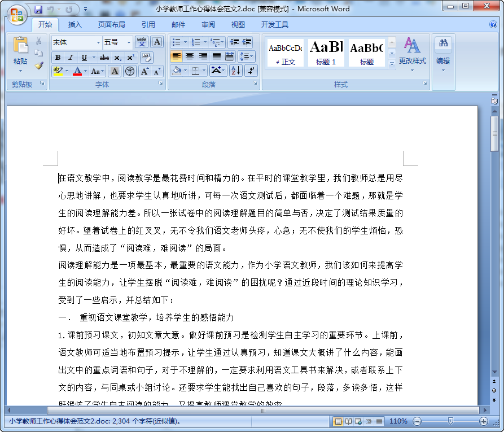Open the Line Spacing dropdown
504x432 pixels.
pos(247,56)
